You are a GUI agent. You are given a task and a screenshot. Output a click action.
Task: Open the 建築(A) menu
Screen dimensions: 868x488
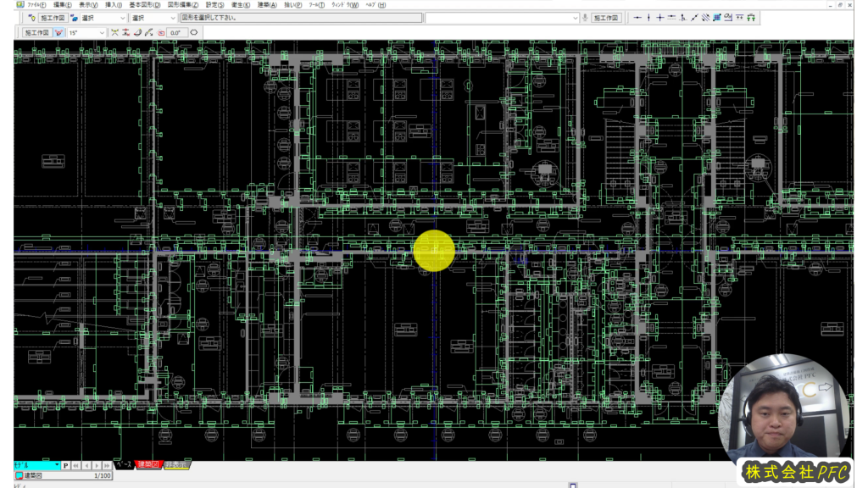point(268,4)
